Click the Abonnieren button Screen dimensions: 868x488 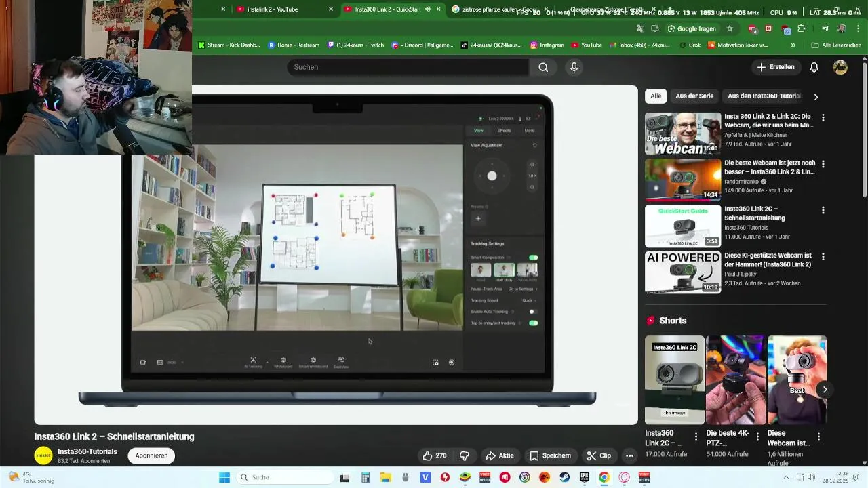pos(151,455)
